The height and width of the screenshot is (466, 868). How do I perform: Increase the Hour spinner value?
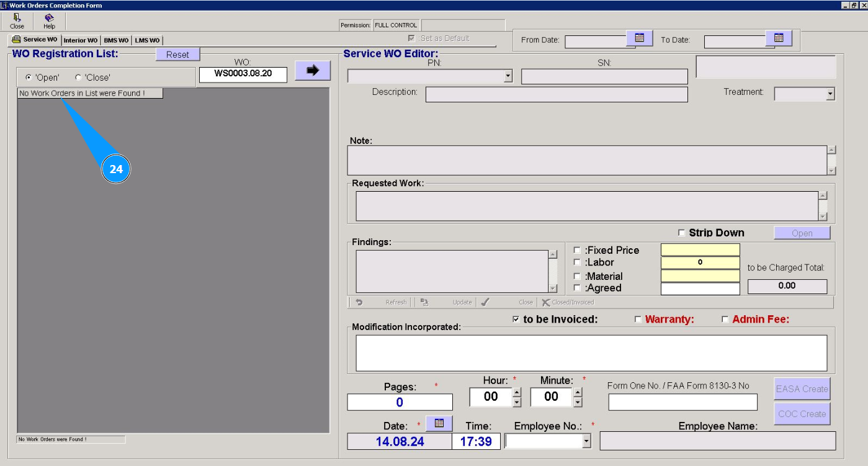click(517, 392)
